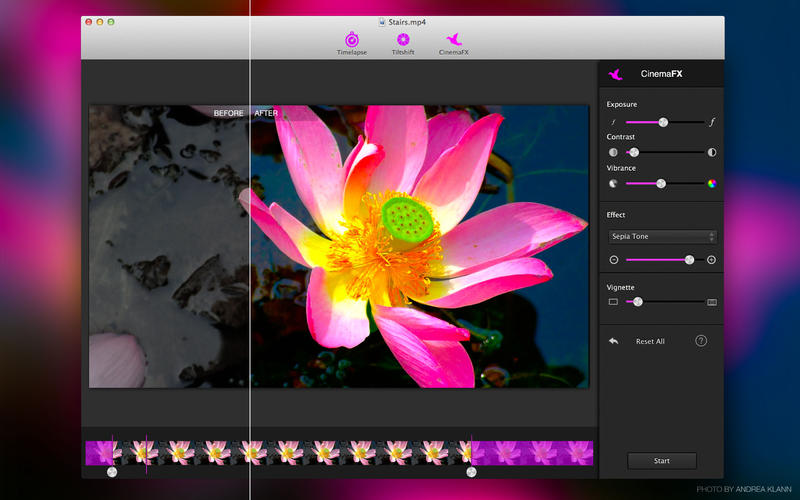Open help with question mark icon
800x500 pixels.
(x=701, y=341)
